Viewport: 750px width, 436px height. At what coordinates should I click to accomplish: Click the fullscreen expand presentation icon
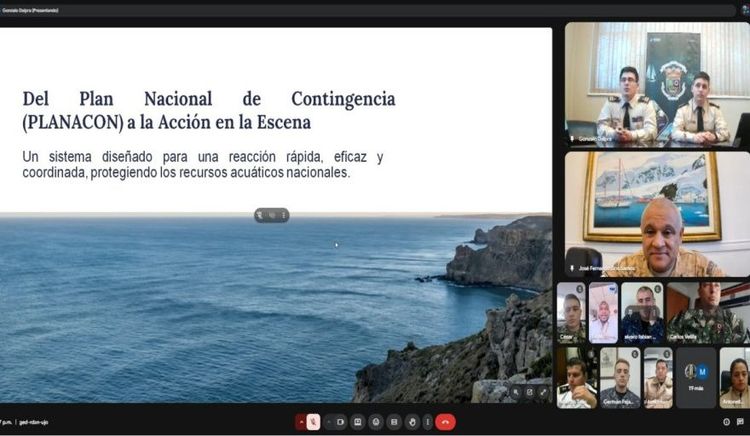(x=543, y=392)
